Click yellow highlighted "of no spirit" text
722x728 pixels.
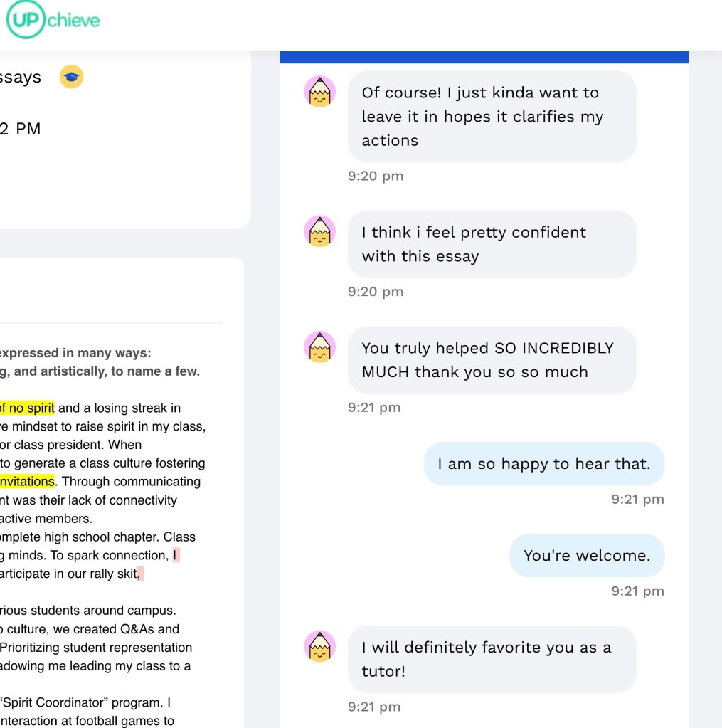pos(27,408)
